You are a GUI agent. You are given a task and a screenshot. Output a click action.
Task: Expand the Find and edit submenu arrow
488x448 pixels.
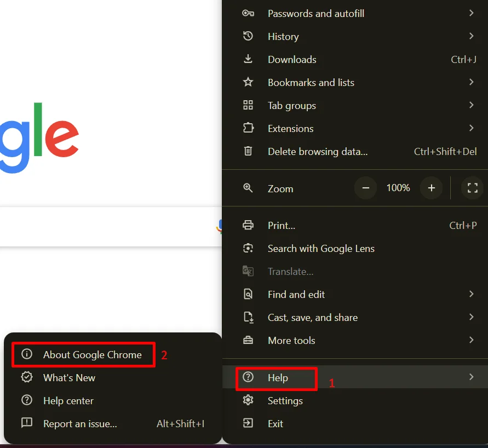click(x=471, y=294)
